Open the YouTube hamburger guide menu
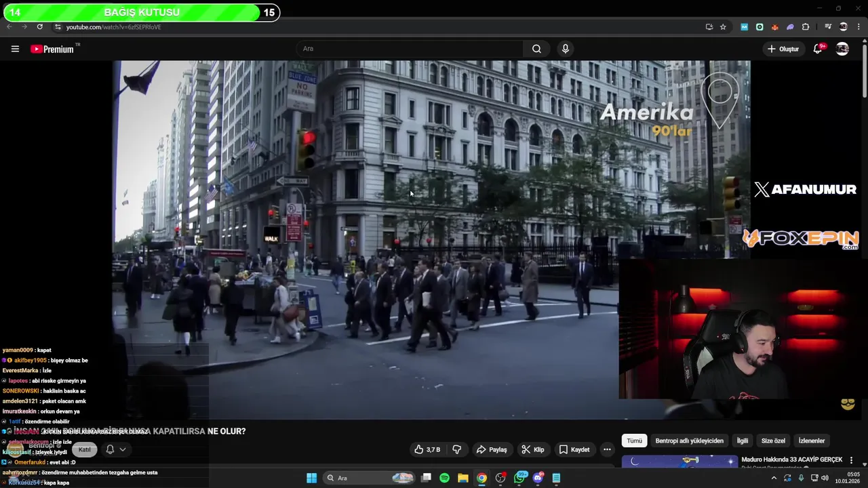 [x=15, y=49]
